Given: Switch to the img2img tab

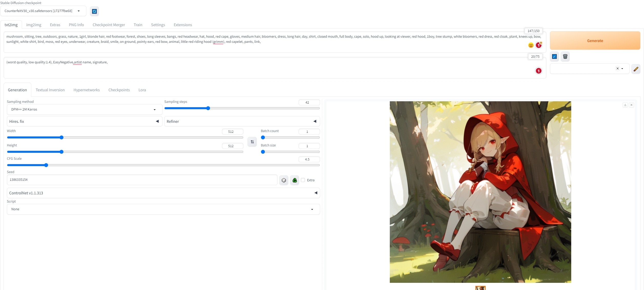Looking at the screenshot, I should point(34,25).
